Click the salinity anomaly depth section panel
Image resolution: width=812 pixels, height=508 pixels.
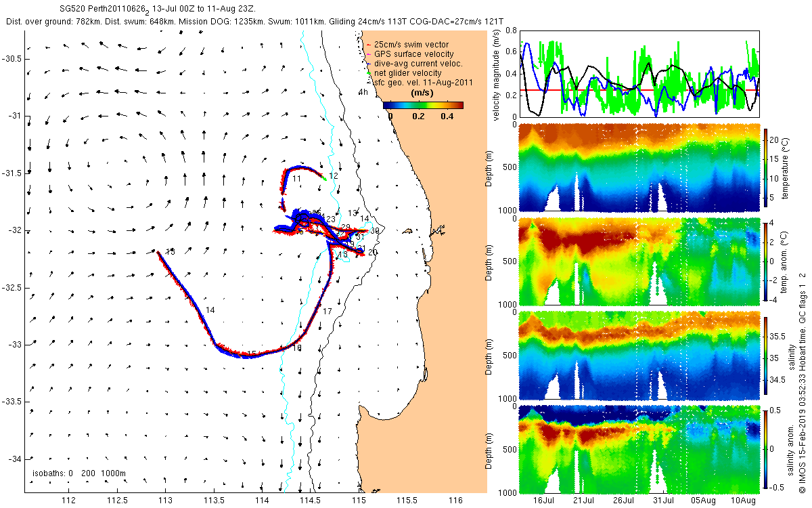click(639, 450)
